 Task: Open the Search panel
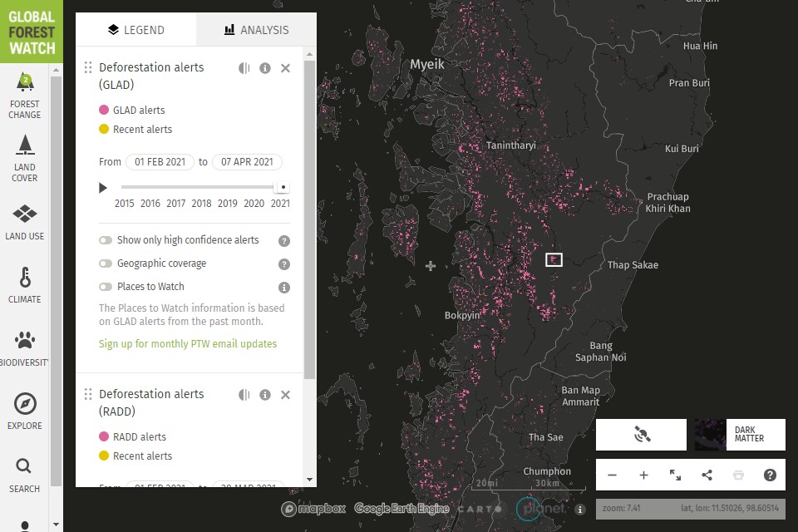coord(24,475)
